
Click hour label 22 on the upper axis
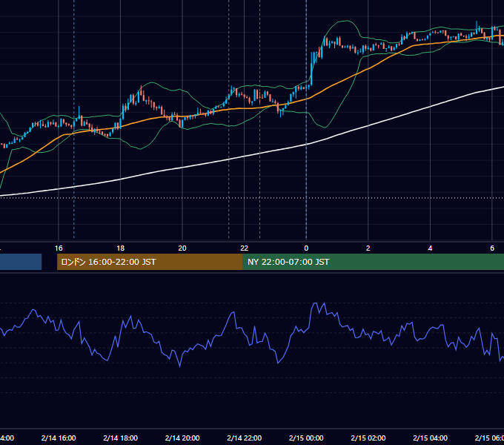point(245,248)
